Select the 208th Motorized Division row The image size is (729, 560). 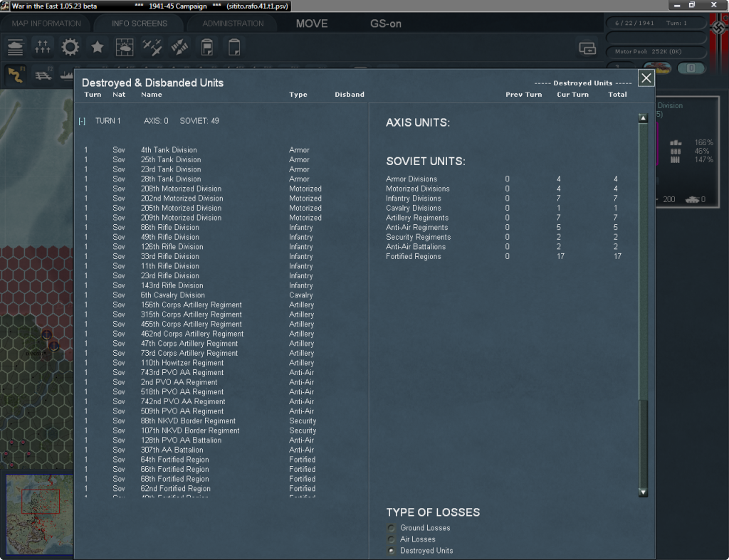[x=204, y=189]
